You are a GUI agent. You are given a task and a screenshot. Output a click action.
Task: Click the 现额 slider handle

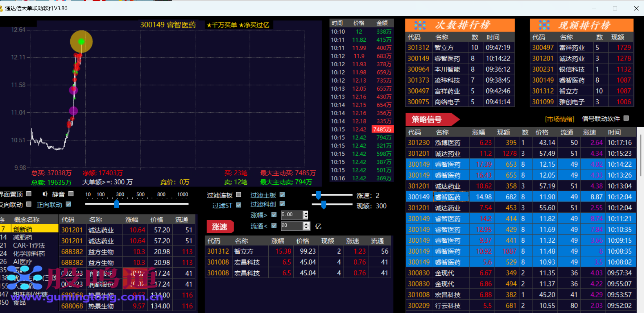(x=323, y=205)
